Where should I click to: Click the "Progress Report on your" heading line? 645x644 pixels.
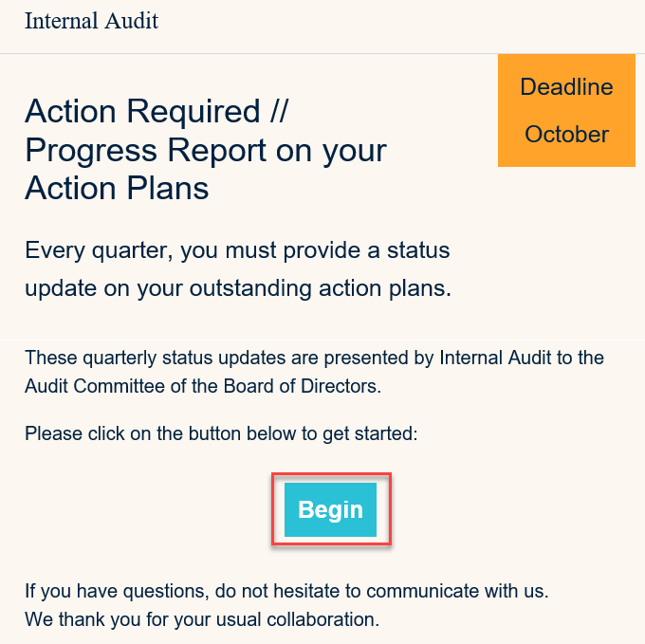click(205, 150)
